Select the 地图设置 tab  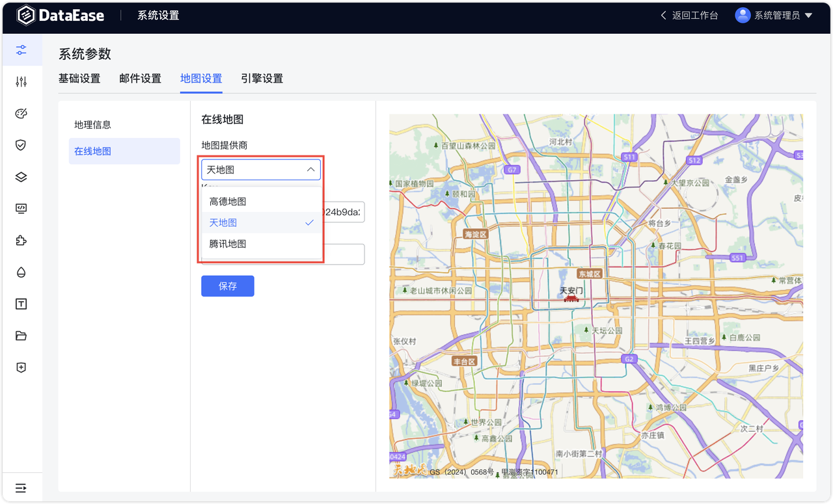201,79
